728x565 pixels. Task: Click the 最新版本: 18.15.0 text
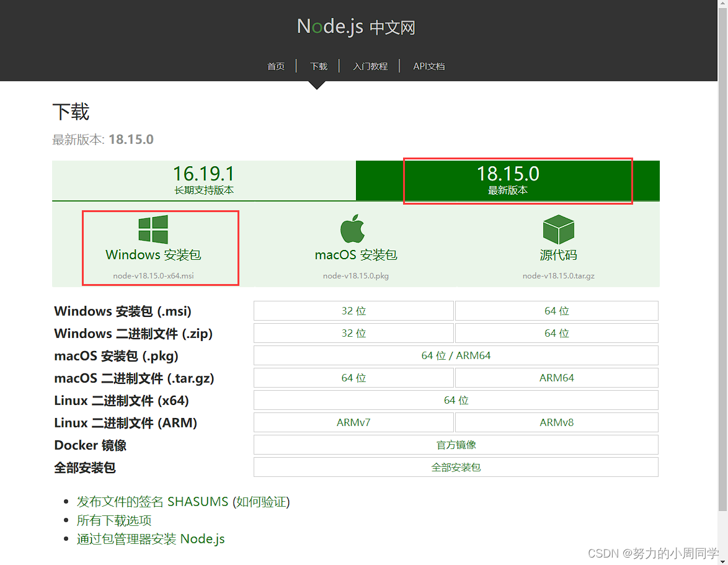tap(102, 140)
